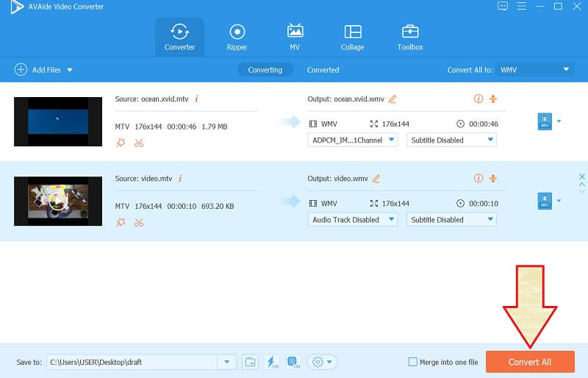Image resolution: width=588 pixels, height=378 pixels.
Task: Open the MV tab
Action: (x=295, y=38)
